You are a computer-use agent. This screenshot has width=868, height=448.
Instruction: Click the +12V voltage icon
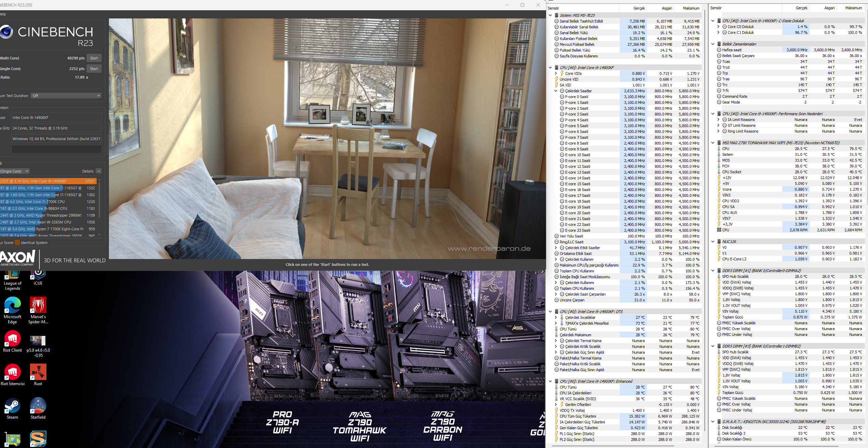point(719,178)
